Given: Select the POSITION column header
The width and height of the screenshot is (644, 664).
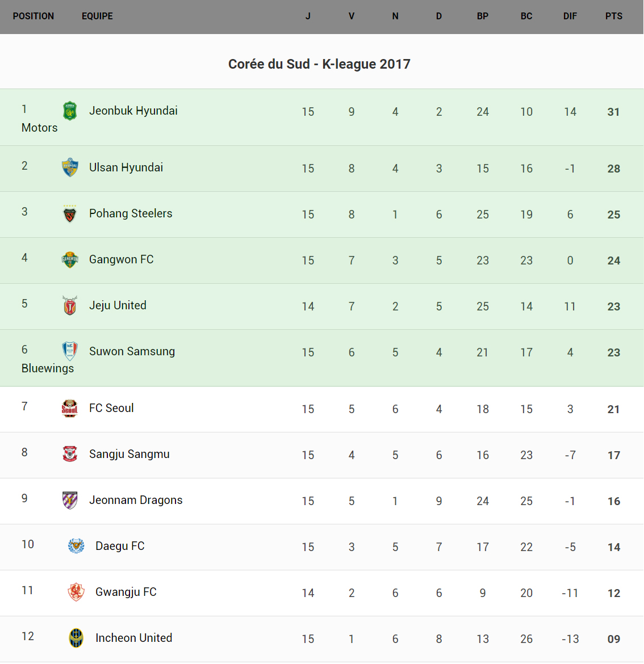Looking at the screenshot, I should click(x=34, y=16).
